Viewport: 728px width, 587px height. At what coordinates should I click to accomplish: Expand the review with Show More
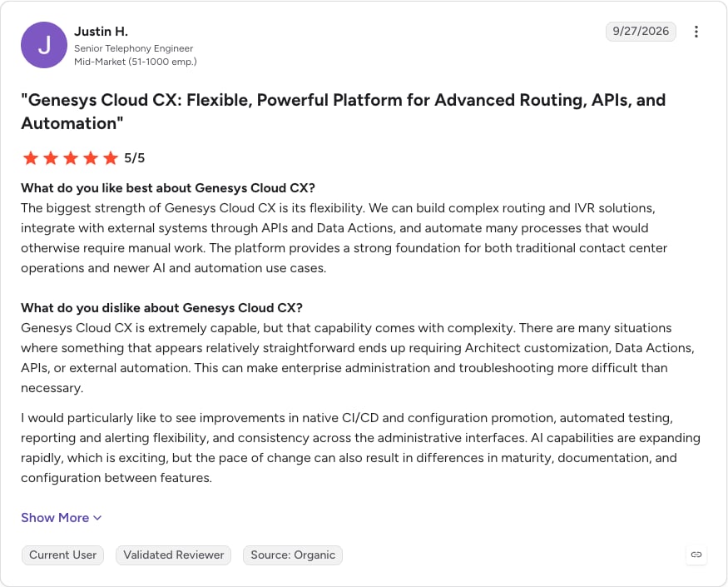(62, 518)
